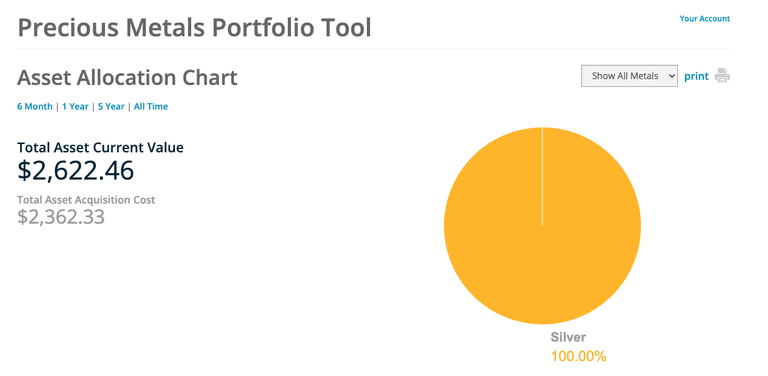768x376 pixels.
Task: Open the Show All Metals dropdown
Action: click(629, 76)
